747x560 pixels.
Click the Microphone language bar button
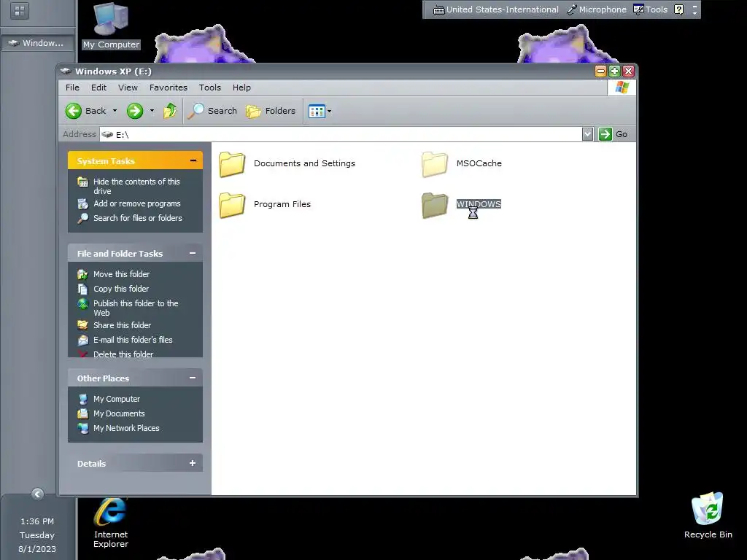coord(597,9)
